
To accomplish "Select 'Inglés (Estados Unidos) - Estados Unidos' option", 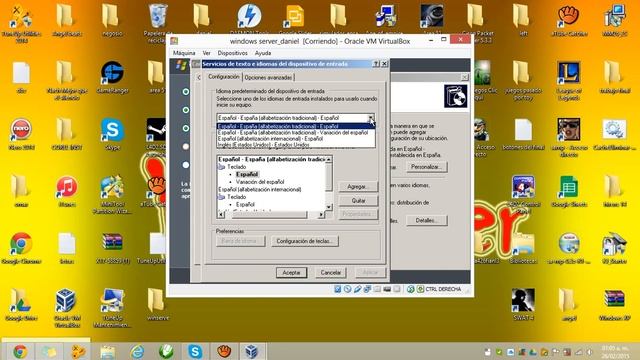I will pos(263,144).
